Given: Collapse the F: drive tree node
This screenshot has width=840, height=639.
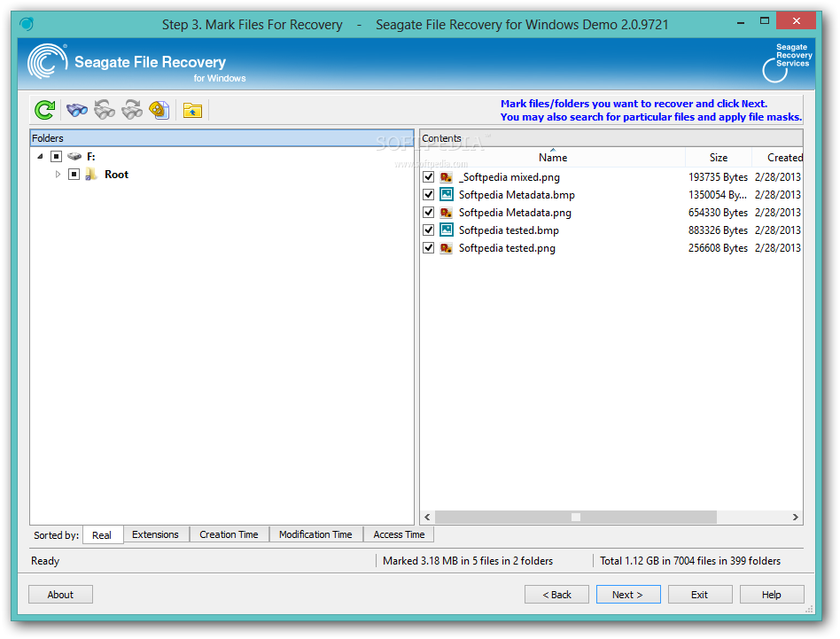Looking at the screenshot, I should tap(40, 156).
